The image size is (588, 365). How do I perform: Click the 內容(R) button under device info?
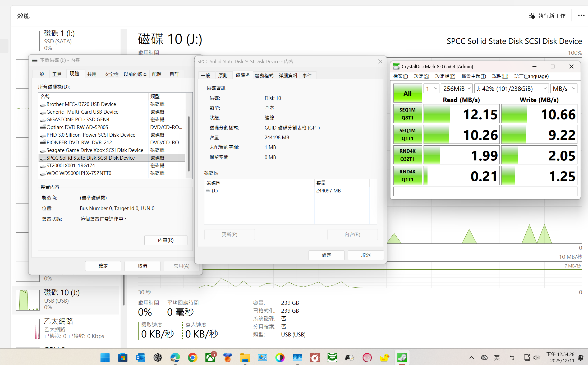coord(166,240)
